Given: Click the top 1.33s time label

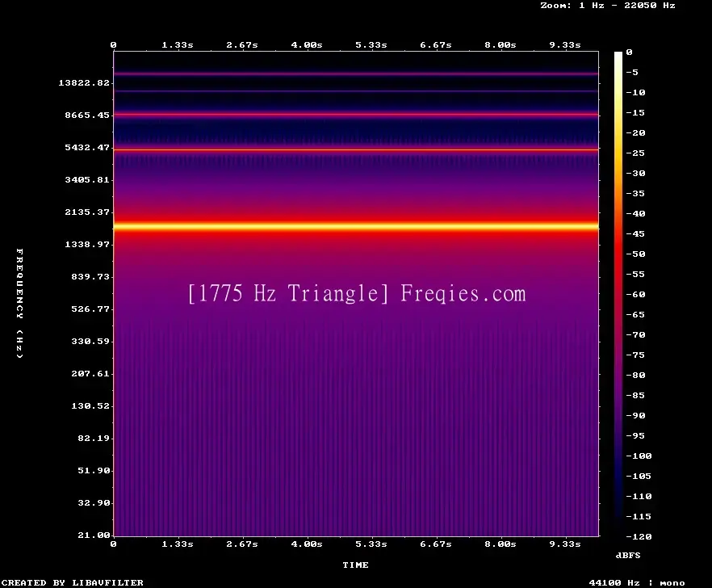Looking at the screenshot, I should 178,45.
